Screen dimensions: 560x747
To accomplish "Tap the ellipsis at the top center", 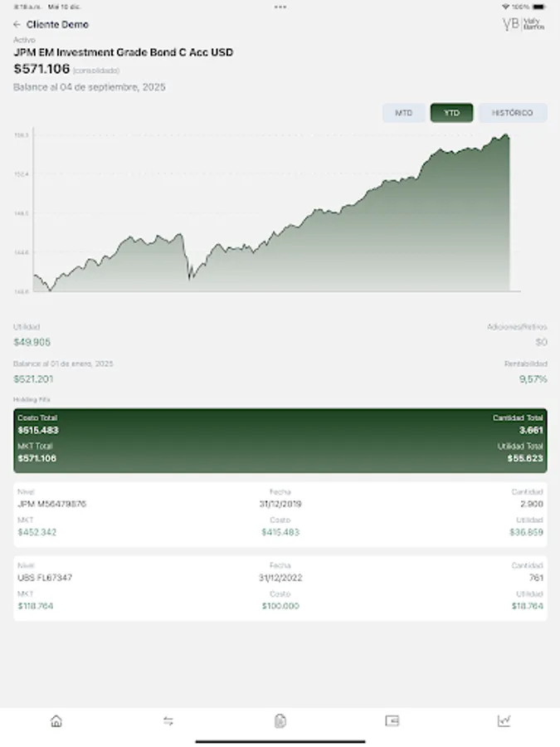I will (280, 7).
